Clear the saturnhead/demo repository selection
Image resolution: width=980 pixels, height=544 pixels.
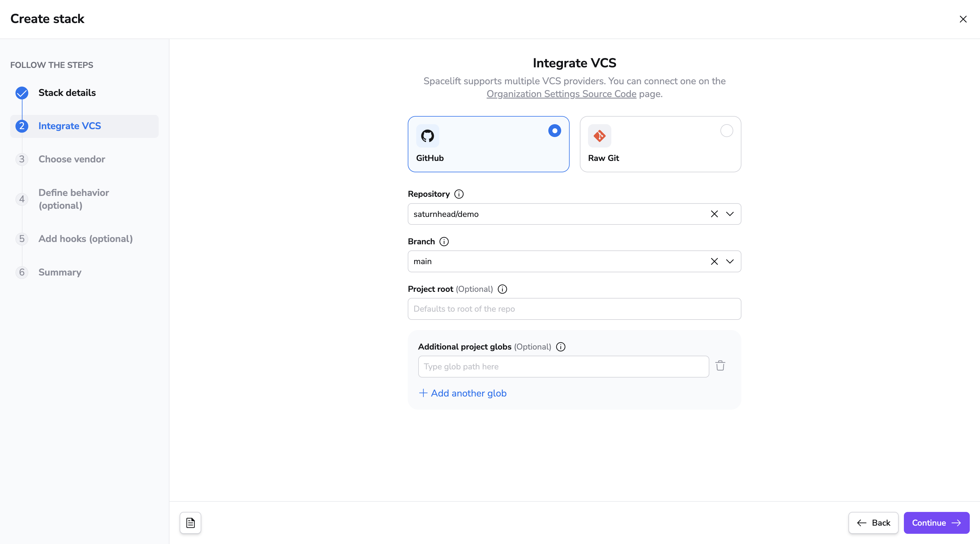[714, 214]
